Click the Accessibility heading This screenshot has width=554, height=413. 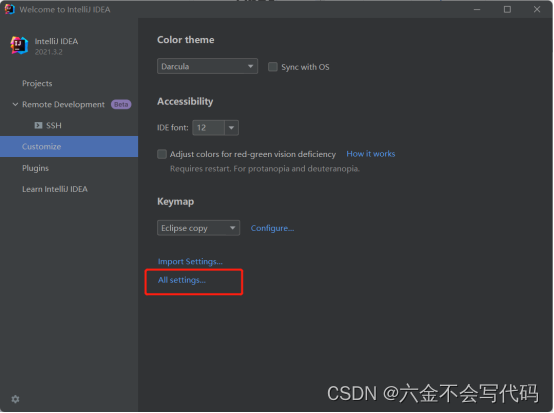coord(185,102)
